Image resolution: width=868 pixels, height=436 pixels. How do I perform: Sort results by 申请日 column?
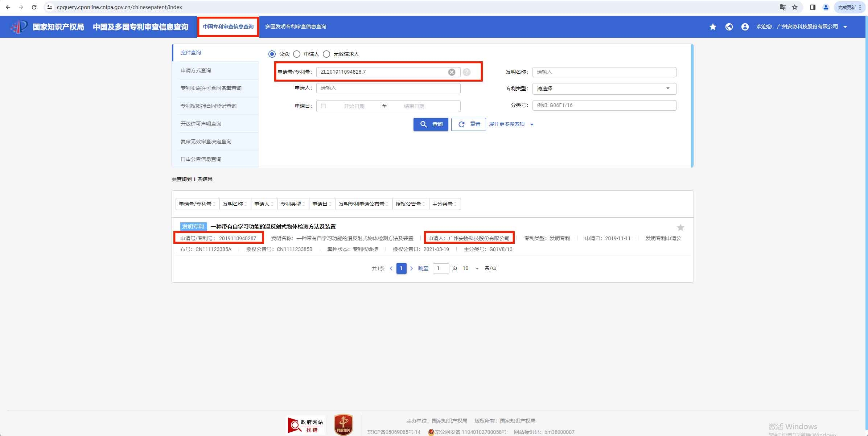point(322,204)
